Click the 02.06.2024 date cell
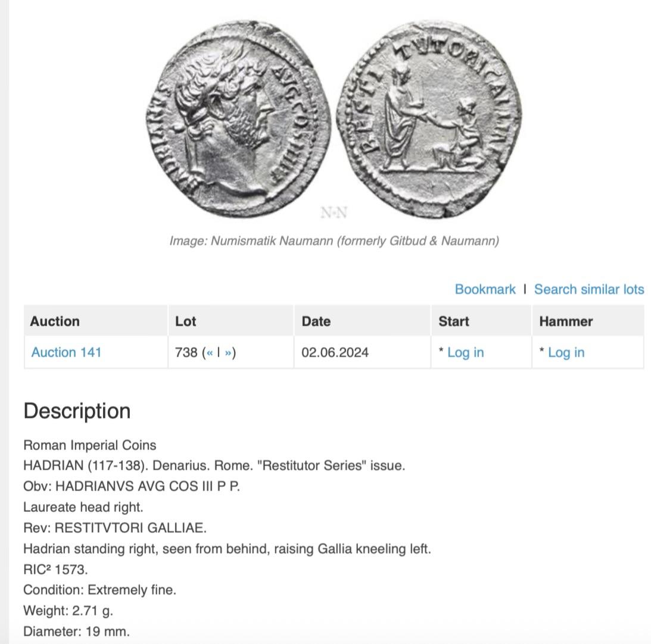 pos(335,352)
